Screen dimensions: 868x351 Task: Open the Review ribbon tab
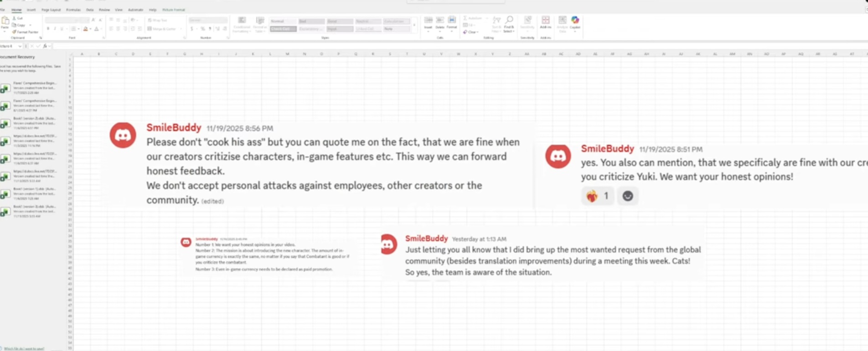[104, 10]
